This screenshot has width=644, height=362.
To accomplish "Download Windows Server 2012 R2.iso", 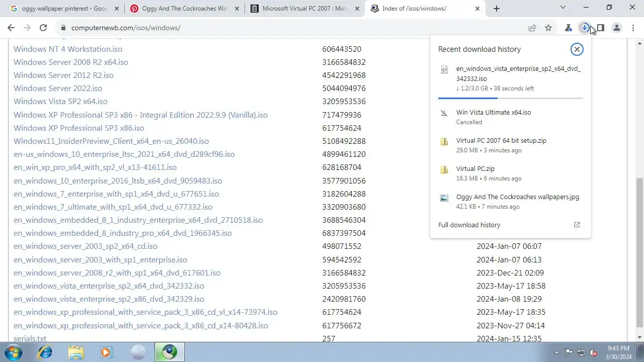I will tap(63, 75).
